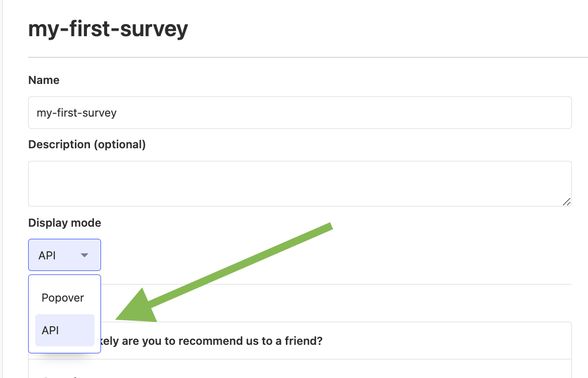588x378 pixels.
Task: Click the chevron arrow on the API selector
Action: click(x=84, y=255)
